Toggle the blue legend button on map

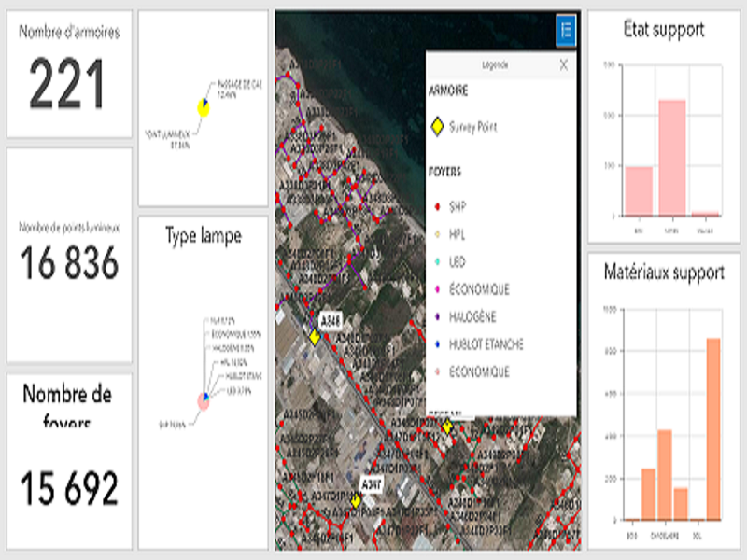tap(565, 31)
